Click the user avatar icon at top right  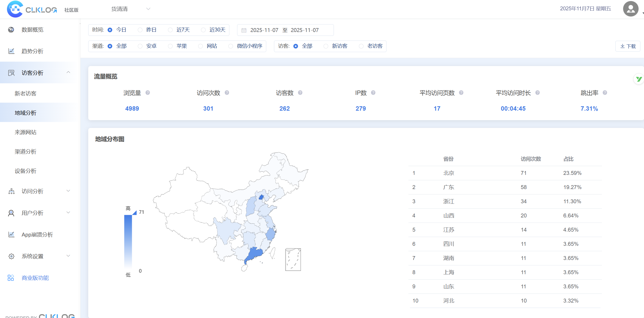pos(630,9)
